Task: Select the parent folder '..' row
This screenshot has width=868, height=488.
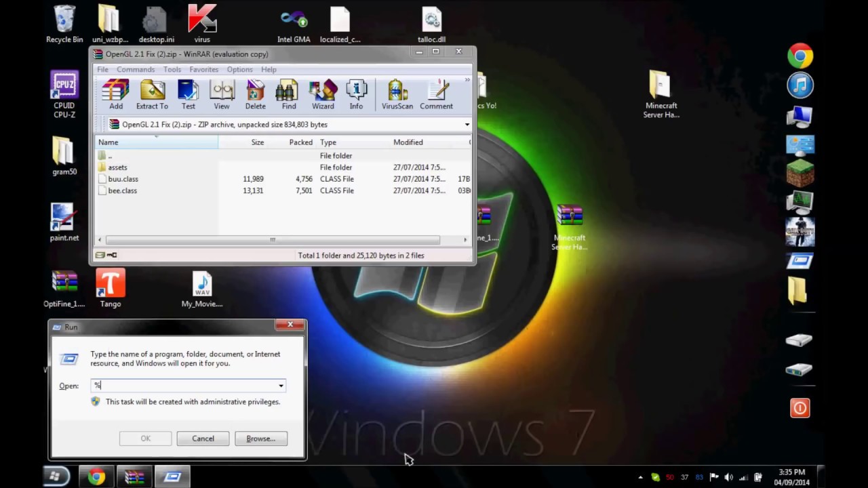Action: pyautogui.click(x=283, y=156)
